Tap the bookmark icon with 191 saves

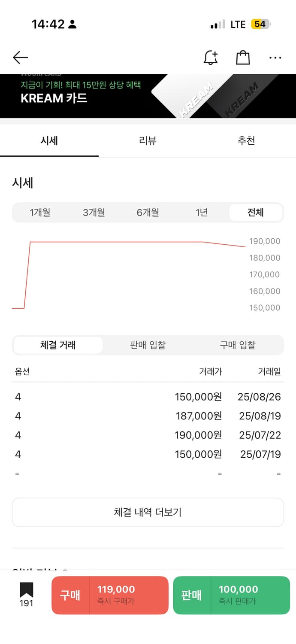26,594
